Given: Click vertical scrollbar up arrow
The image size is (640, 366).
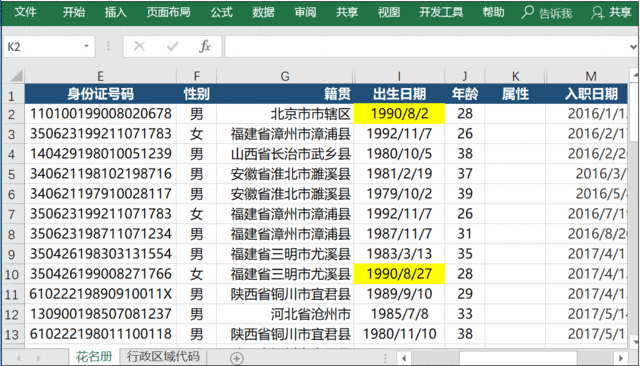Looking at the screenshot, I should click(x=635, y=75).
